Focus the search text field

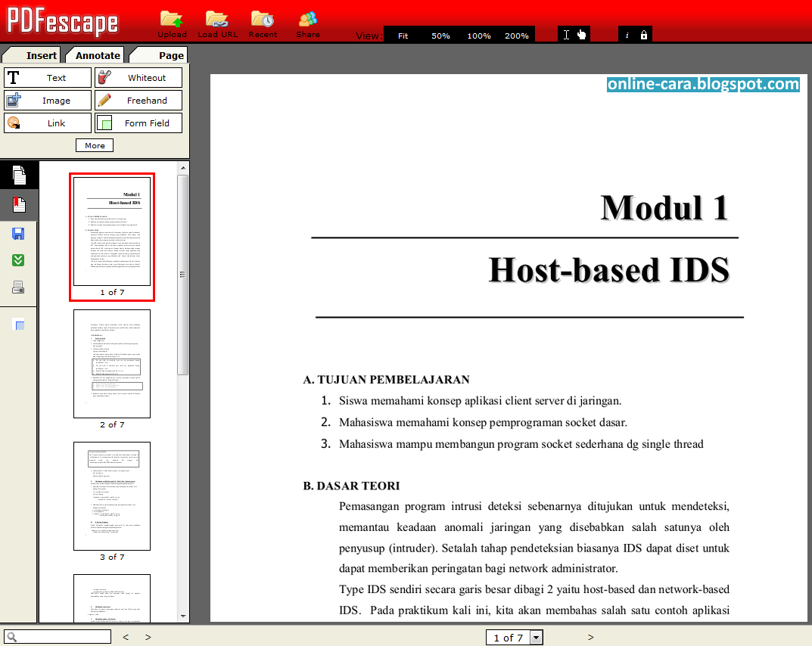(x=58, y=637)
